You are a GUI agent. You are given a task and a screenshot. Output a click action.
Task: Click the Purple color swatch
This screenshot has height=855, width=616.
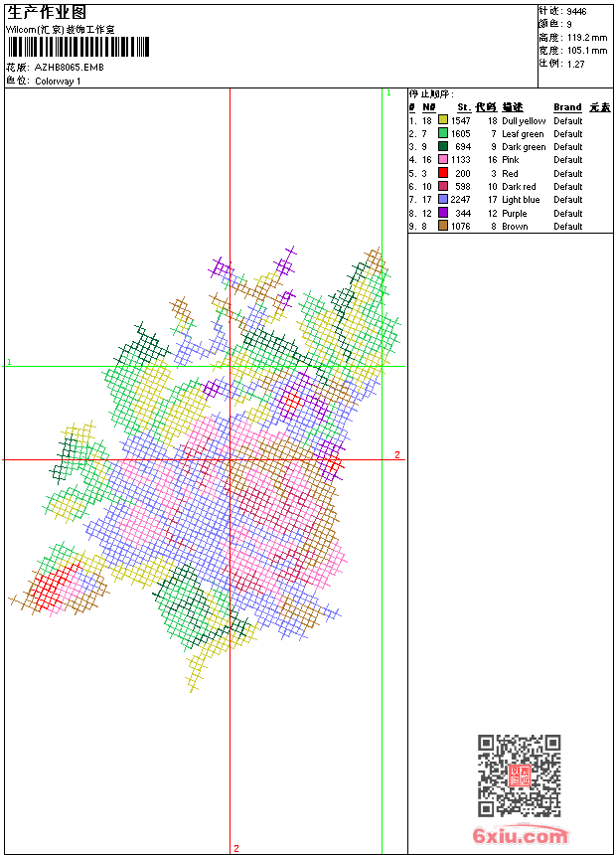443,213
